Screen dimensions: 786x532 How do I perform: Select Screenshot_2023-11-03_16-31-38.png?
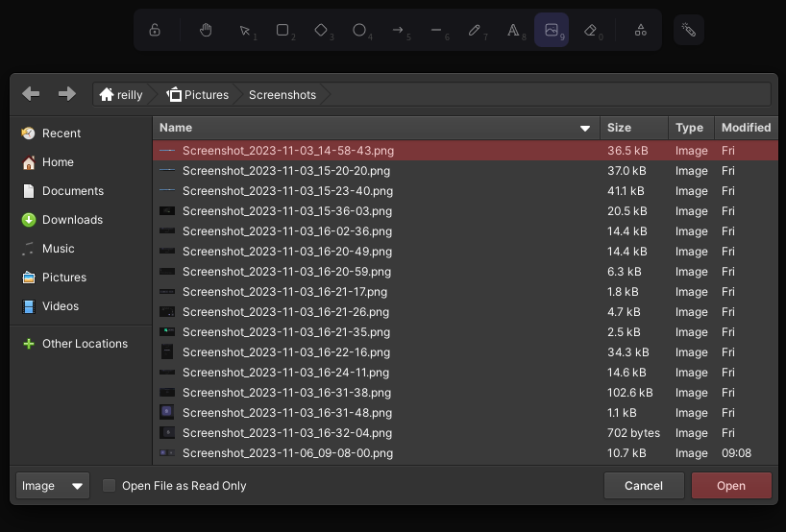(x=465, y=392)
